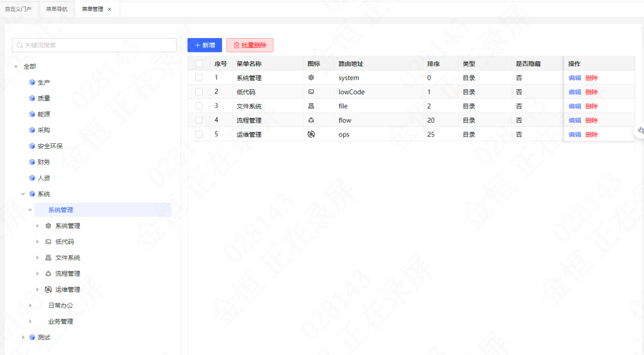The height and width of the screenshot is (355, 644).
Task: Collapse the highlighted 系统管理 node arrow
Action: tap(30, 210)
